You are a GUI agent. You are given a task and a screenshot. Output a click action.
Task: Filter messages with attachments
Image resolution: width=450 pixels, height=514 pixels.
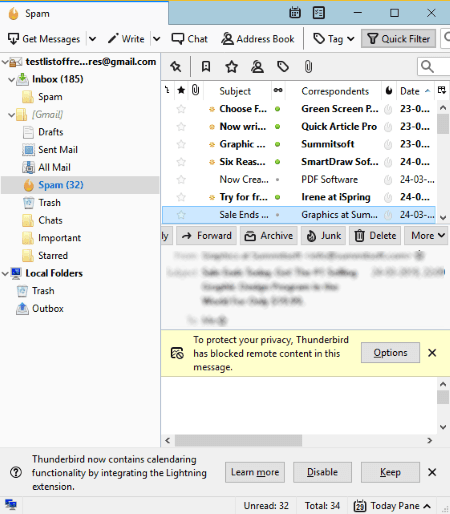pyautogui.click(x=308, y=67)
